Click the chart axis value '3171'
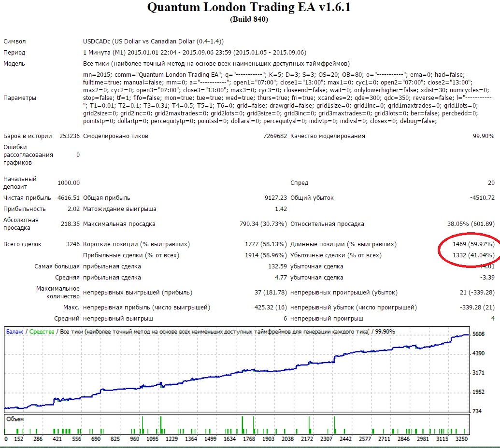This screenshot has width=500, height=448. 479,373
